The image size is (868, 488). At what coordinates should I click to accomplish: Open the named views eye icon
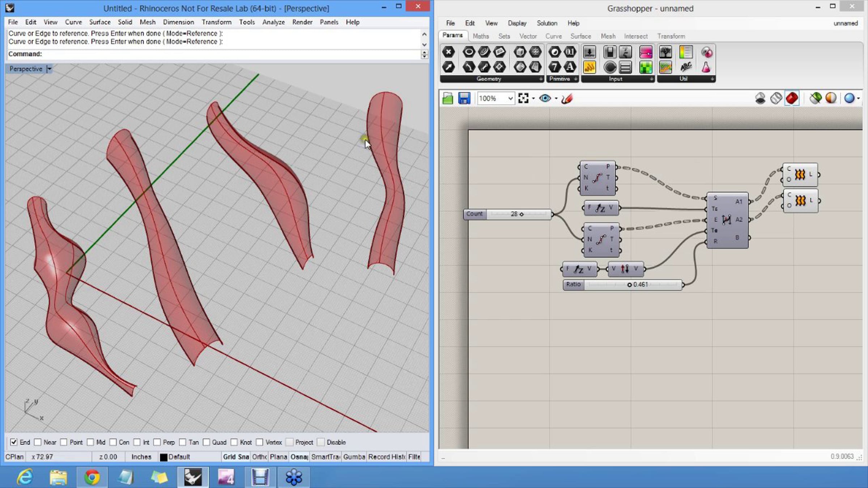pyautogui.click(x=545, y=98)
